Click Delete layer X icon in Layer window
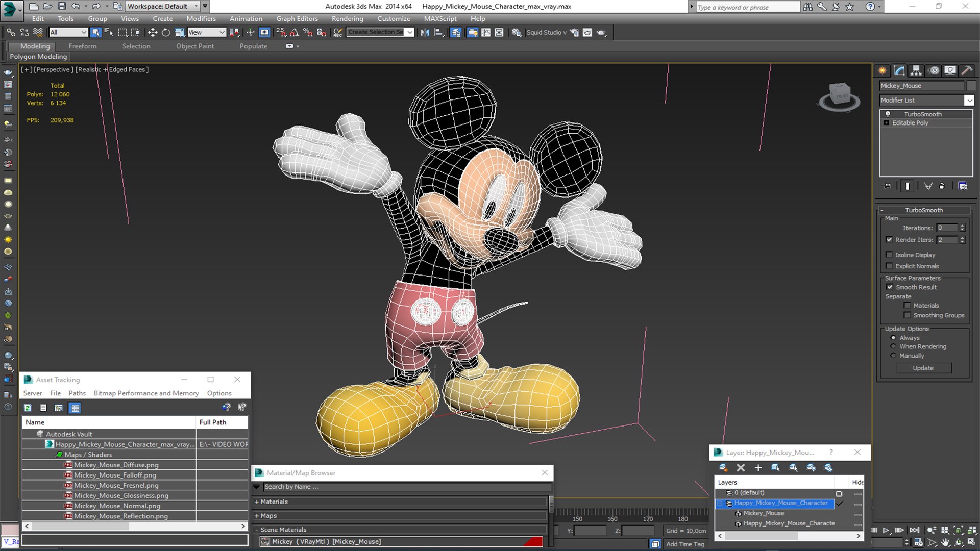Screen dimensions: 980x551 point(741,467)
